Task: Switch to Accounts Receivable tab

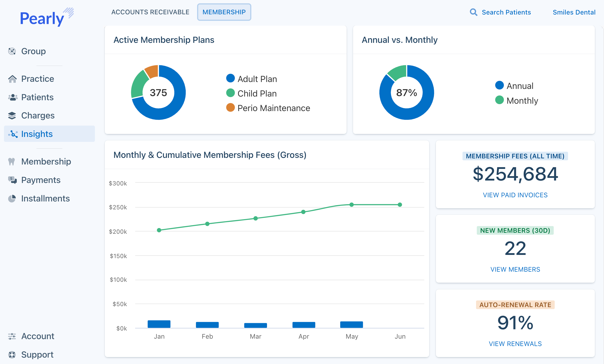Action: (x=150, y=12)
